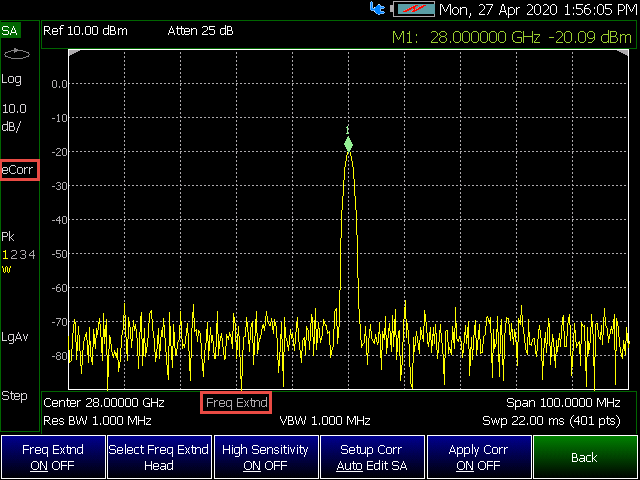Click the Pk detector label

(x=8, y=237)
